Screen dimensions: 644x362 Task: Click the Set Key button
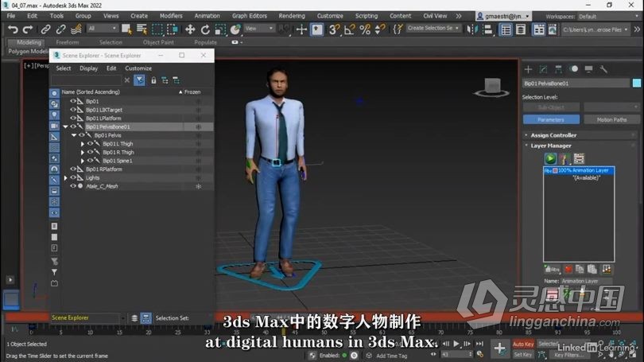tap(523, 354)
